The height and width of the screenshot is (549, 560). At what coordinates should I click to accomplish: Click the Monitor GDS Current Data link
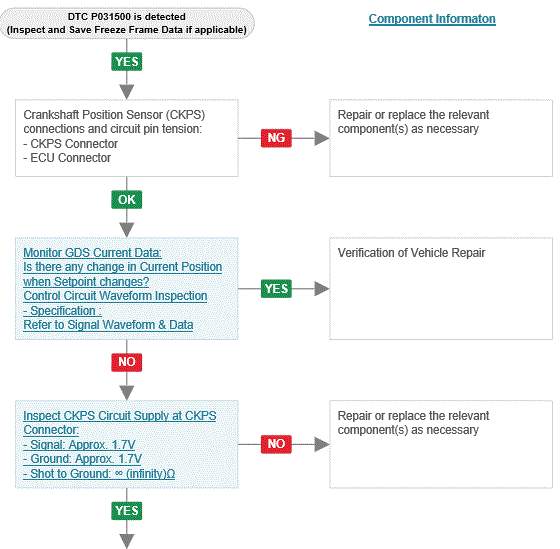pos(92,253)
